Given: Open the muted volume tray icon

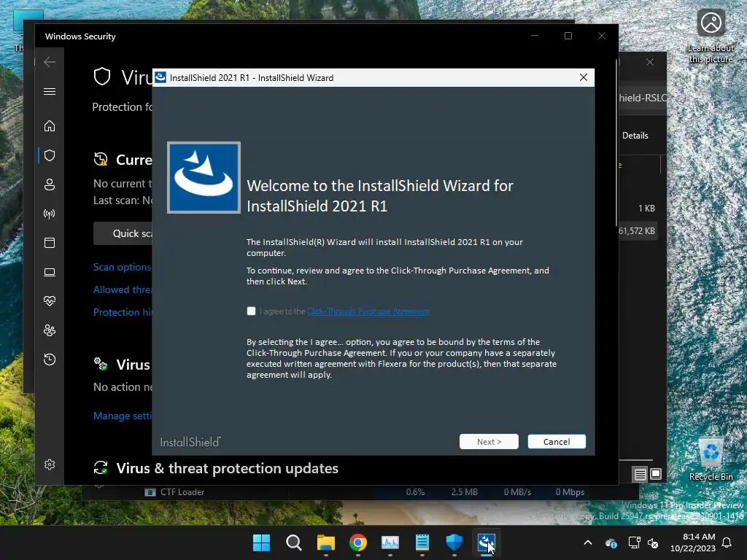Looking at the screenshot, I should click(x=653, y=542).
